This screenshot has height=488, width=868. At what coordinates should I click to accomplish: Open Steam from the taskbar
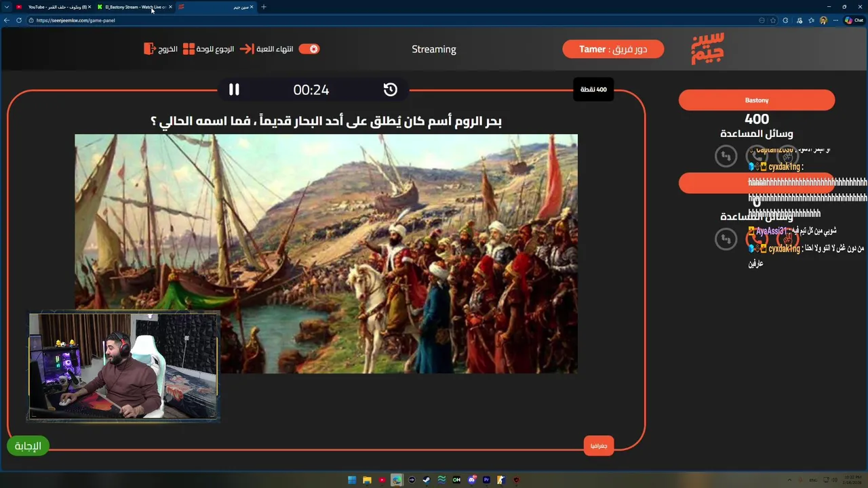tap(427, 480)
